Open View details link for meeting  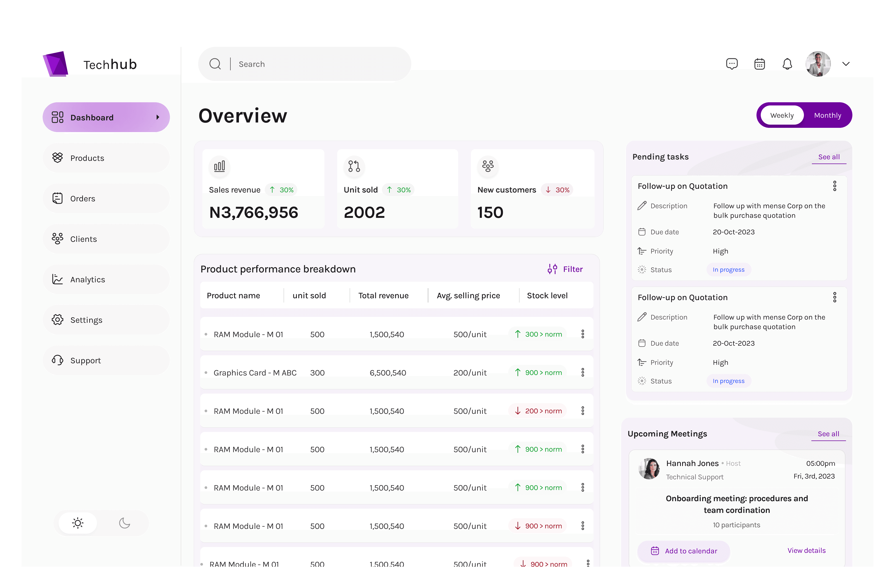click(806, 550)
